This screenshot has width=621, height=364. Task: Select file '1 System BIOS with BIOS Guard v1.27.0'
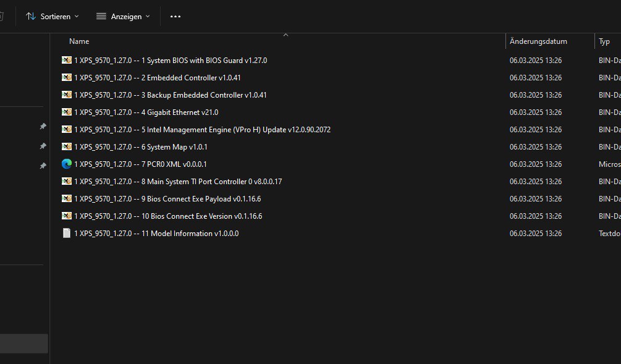tap(171, 60)
